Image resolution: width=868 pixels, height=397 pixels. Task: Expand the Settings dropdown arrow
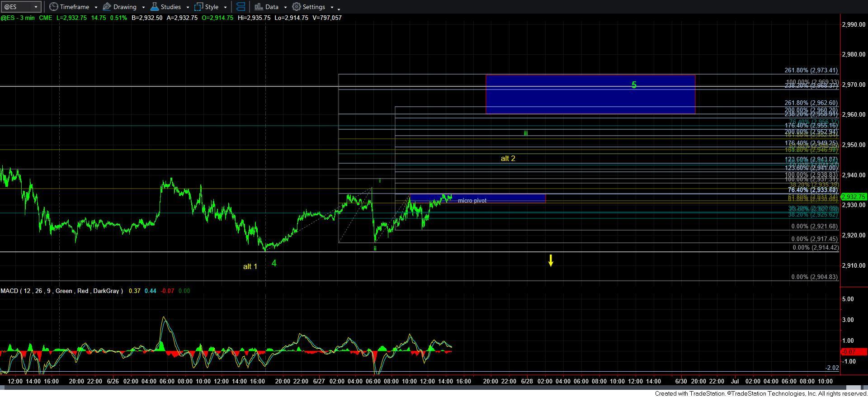[332, 7]
